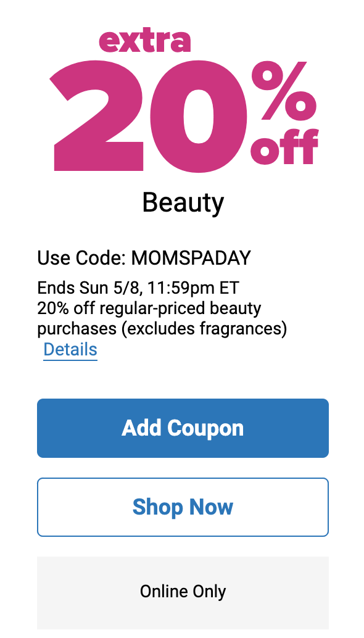Click the word 'purchases' in description
Viewport: 364px width, 638px height.
tap(77, 329)
